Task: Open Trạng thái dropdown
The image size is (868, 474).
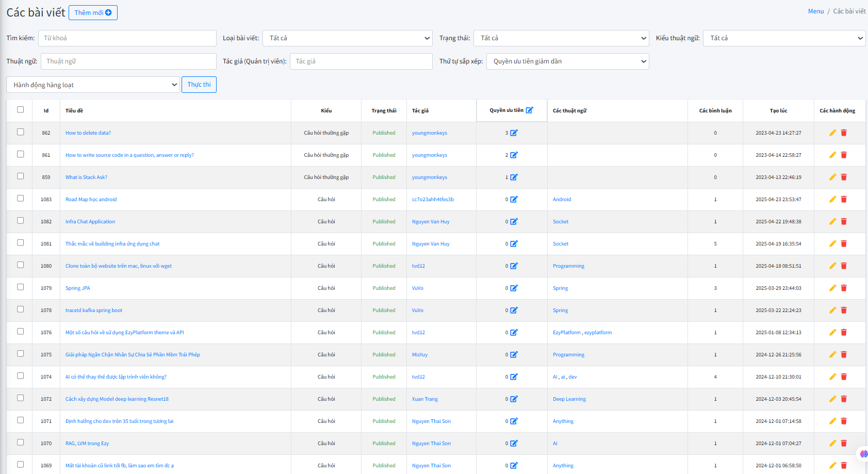Action: [561, 38]
